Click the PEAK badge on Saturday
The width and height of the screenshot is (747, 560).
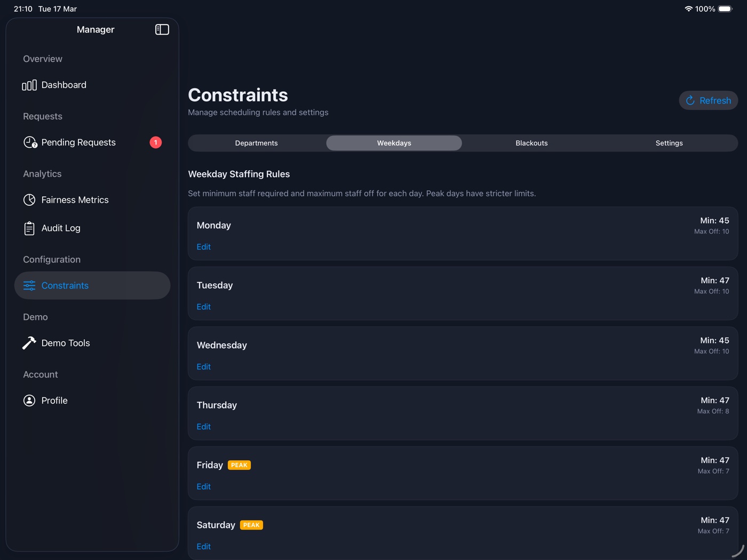tap(251, 525)
